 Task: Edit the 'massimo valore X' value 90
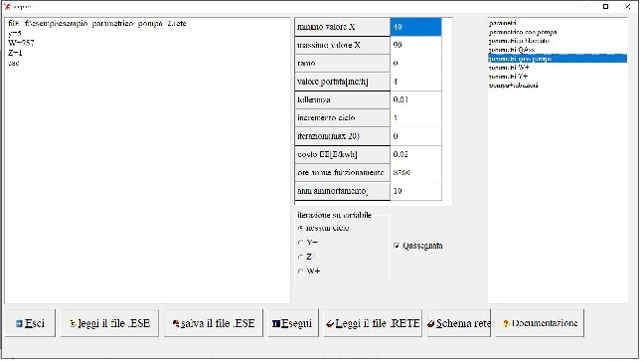click(415, 45)
